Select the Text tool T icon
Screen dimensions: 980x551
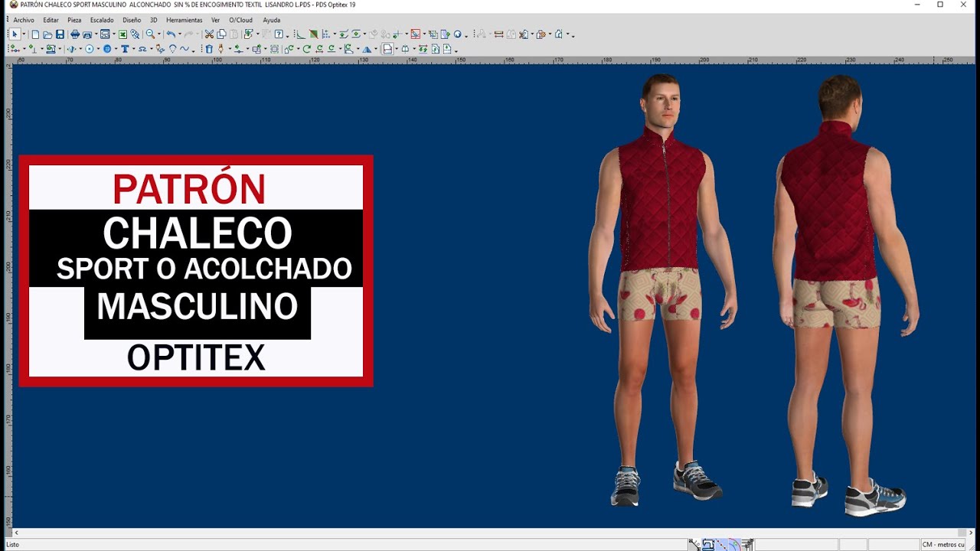coord(125,49)
